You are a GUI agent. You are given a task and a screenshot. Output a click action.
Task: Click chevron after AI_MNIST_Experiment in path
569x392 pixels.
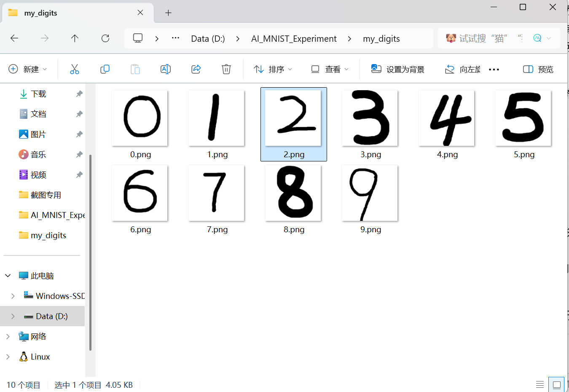(349, 38)
